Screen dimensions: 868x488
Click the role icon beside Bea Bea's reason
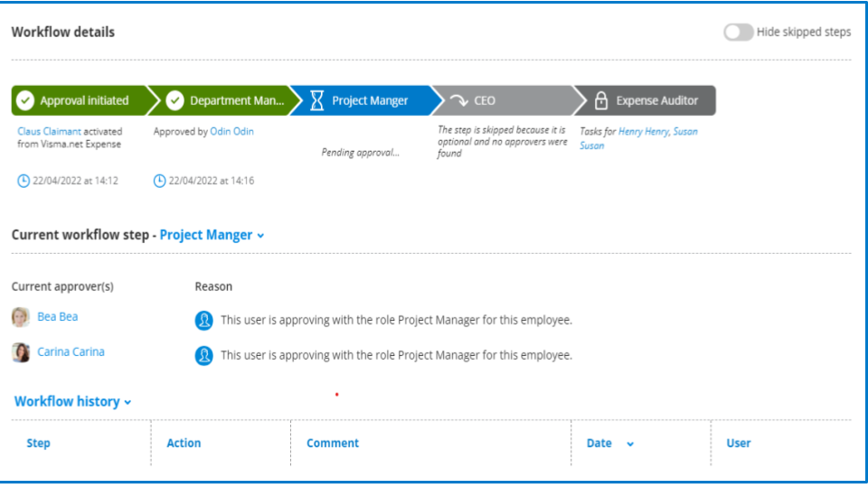pos(204,320)
